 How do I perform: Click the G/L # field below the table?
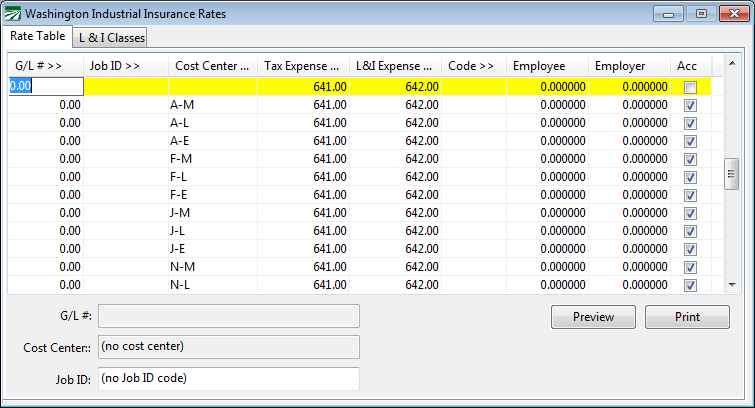[229, 316]
